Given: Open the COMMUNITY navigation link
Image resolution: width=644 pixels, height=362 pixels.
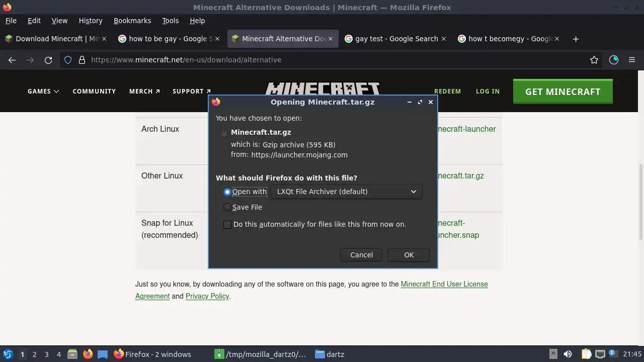Looking at the screenshot, I should (94, 91).
